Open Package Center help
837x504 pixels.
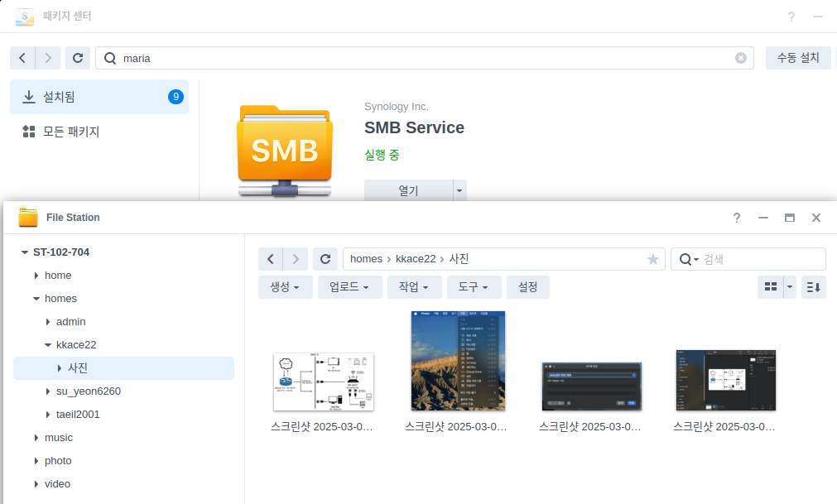(x=791, y=17)
